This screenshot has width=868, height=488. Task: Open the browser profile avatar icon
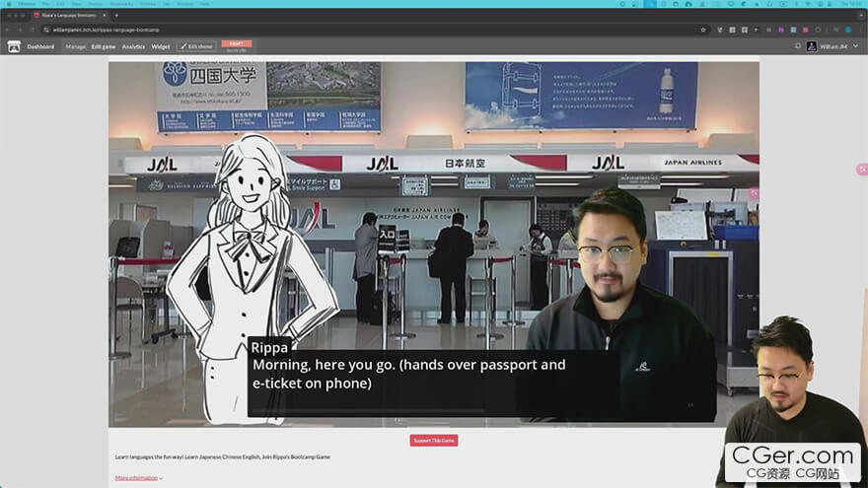coord(848,30)
